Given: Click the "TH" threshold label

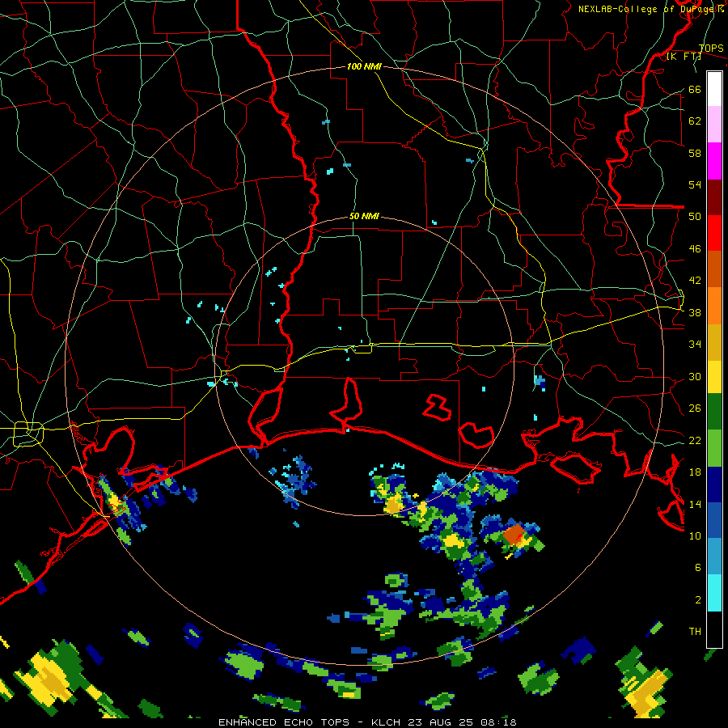Looking at the screenshot, I should click(x=695, y=631).
